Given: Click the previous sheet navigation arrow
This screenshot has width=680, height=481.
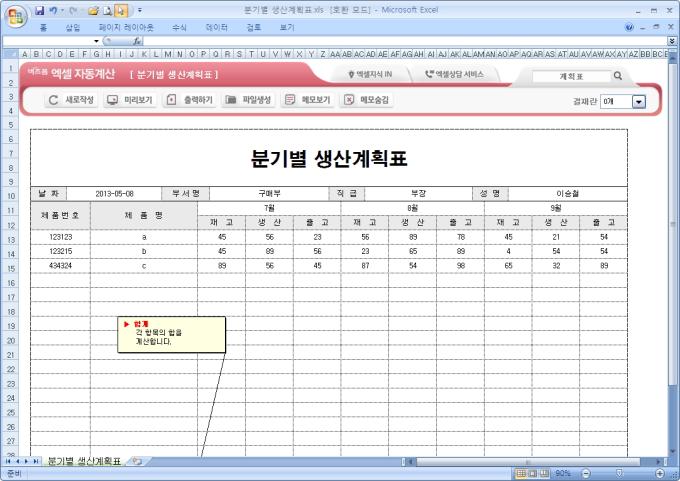Looking at the screenshot, I should [17, 461].
